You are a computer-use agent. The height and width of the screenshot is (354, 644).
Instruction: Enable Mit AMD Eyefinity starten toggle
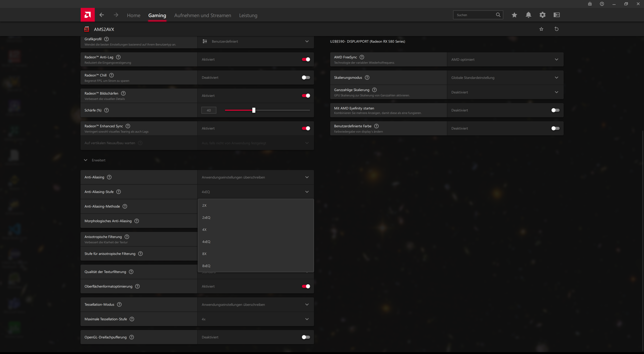pyautogui.click(x=555, y=110)
